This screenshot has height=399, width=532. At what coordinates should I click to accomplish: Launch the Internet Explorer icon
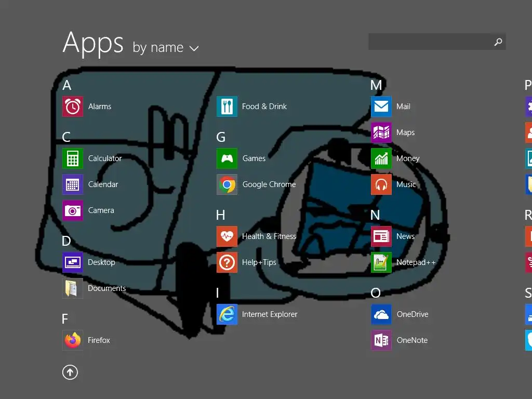pos(227,314)
